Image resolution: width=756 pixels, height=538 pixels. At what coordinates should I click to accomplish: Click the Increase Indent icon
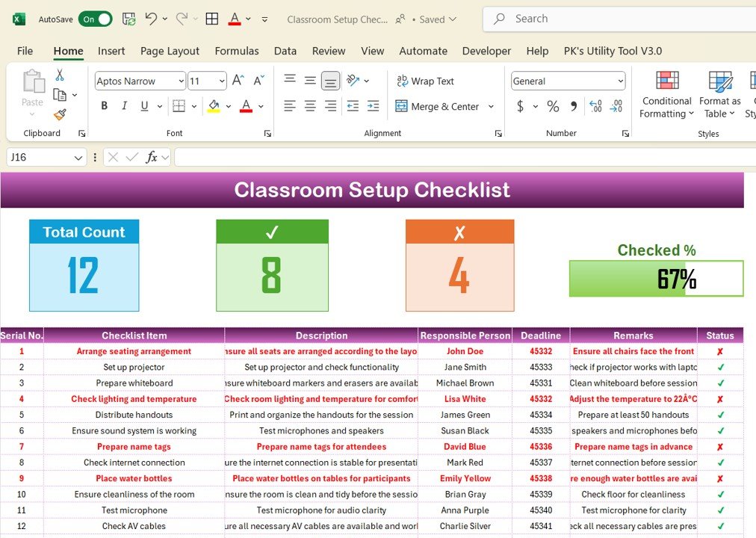[373, 106]
